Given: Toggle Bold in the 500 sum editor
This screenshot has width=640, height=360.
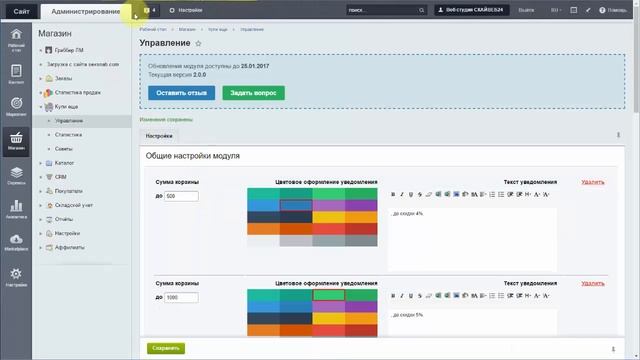Looking at the screenshot, I should click(393, 194).
